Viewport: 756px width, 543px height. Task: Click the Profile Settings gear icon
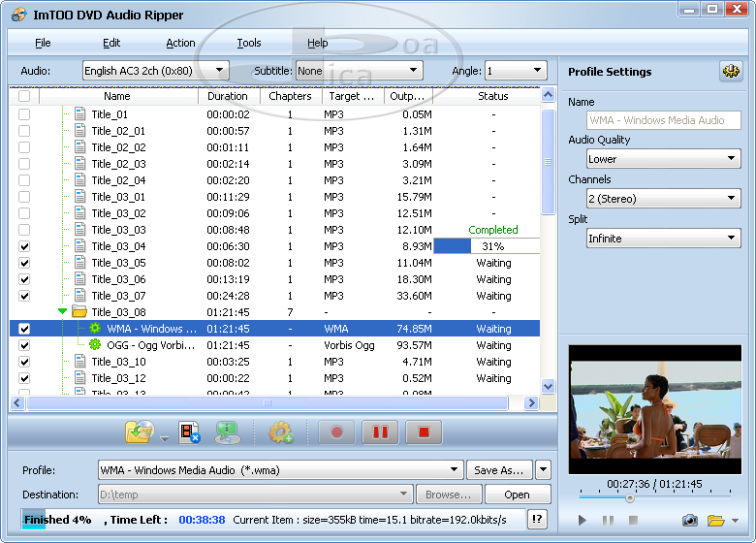[x=731, y=72]
